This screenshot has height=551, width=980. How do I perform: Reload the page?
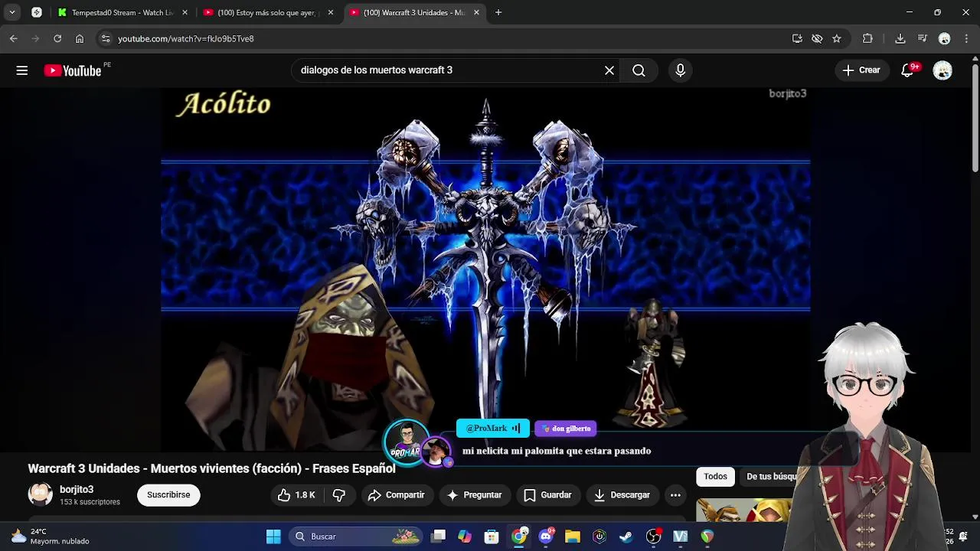[x=57, y=38]
